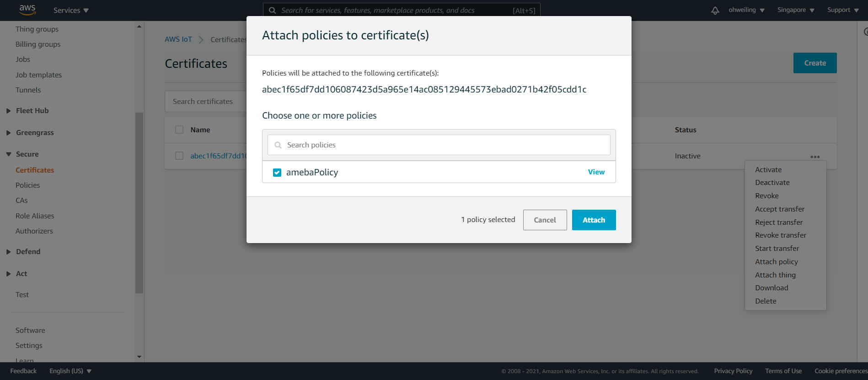Click the '1 policy selected' text
868x380 pixels.
point(488,220)
